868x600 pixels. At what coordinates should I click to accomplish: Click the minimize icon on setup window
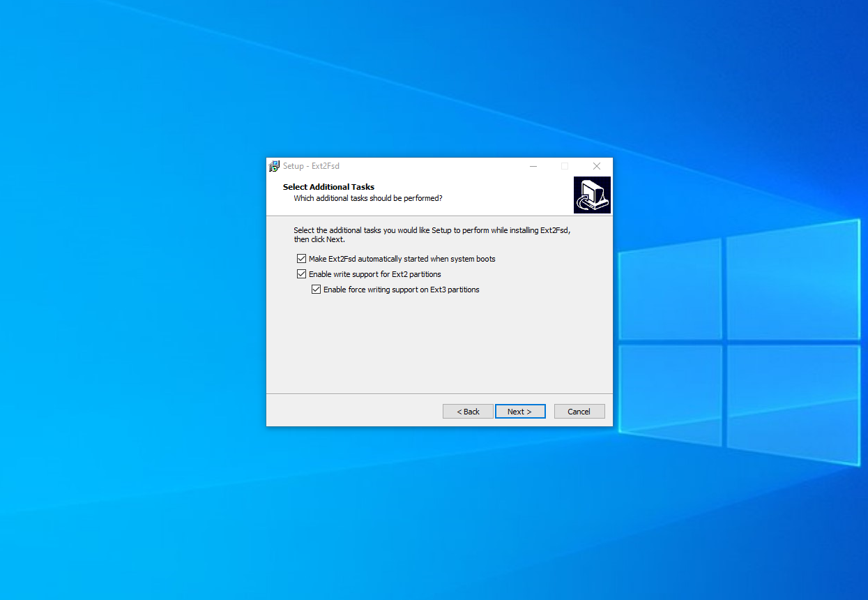point(533,166)
